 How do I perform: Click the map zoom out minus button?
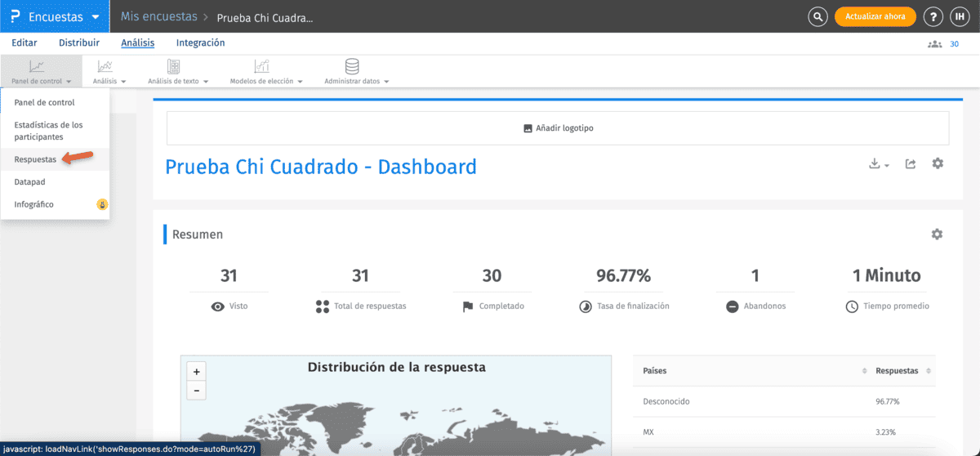point(196,391)
